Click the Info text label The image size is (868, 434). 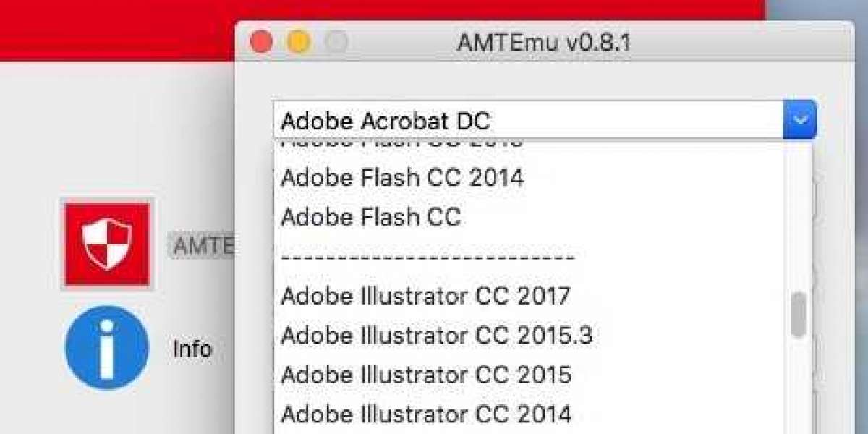click(x=192, y=349)
